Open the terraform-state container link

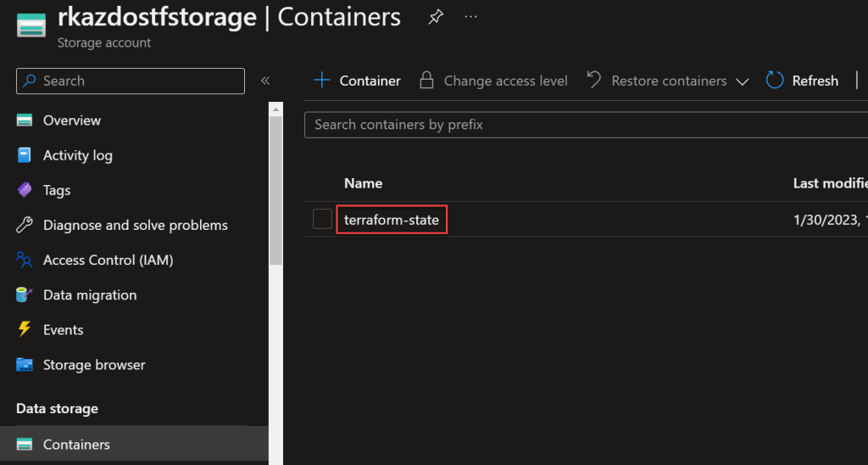[392, 220]
